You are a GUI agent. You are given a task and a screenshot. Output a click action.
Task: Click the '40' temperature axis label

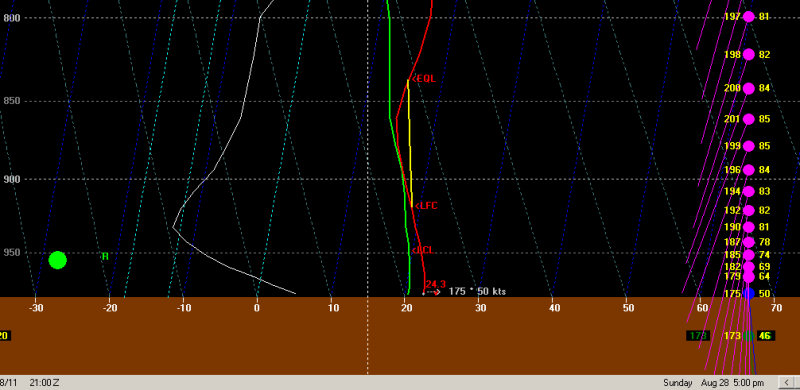[554, 308]
